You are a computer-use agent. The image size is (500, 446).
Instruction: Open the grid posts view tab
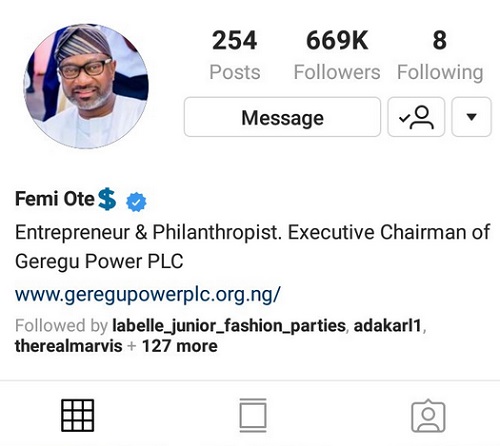pyautogui.click(x=78, y=415)
